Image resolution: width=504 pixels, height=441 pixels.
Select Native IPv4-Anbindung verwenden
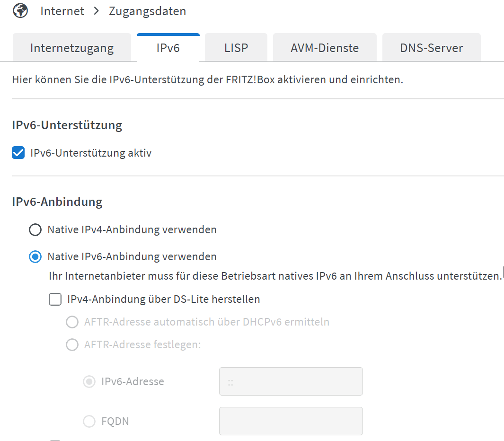(35, 230)
